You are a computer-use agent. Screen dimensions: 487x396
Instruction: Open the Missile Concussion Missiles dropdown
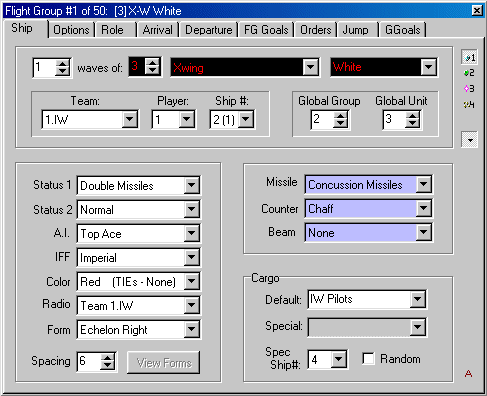424,184
